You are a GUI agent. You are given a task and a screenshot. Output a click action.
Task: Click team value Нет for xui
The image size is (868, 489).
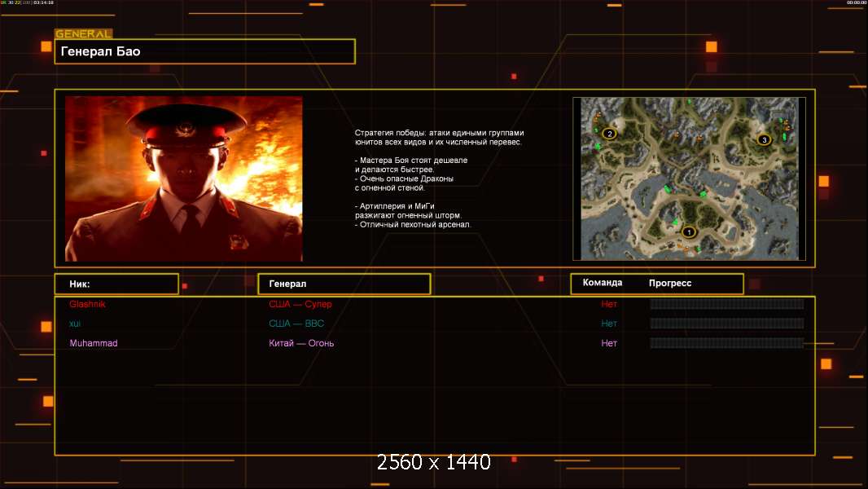click(609, 324)
